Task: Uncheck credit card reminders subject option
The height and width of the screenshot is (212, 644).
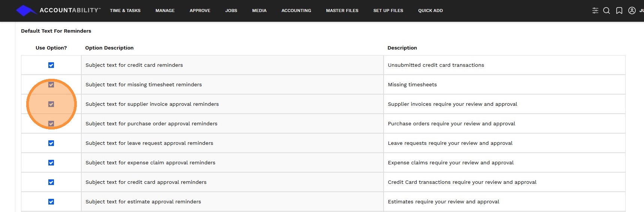Action: (51, 65)
